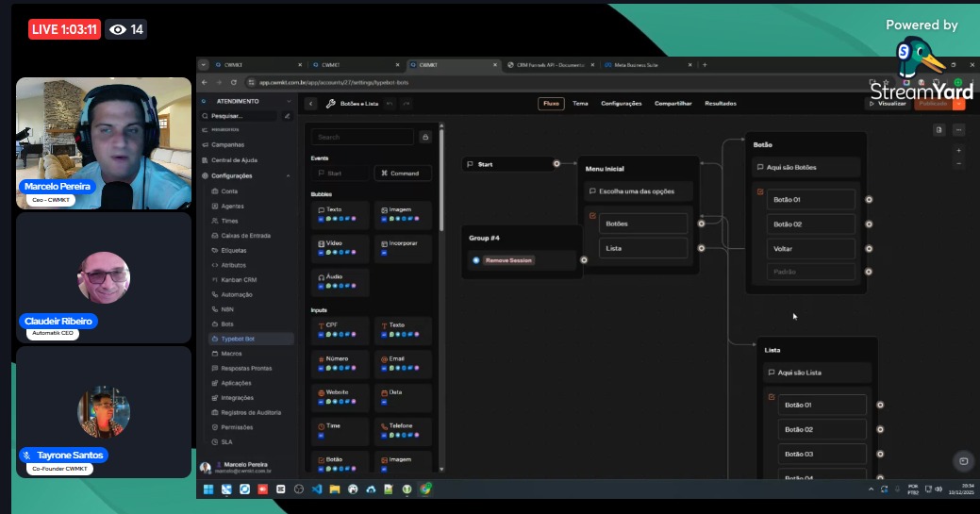Choose the Áudio bubble block

pyautogui.click(x=341, y=282)
